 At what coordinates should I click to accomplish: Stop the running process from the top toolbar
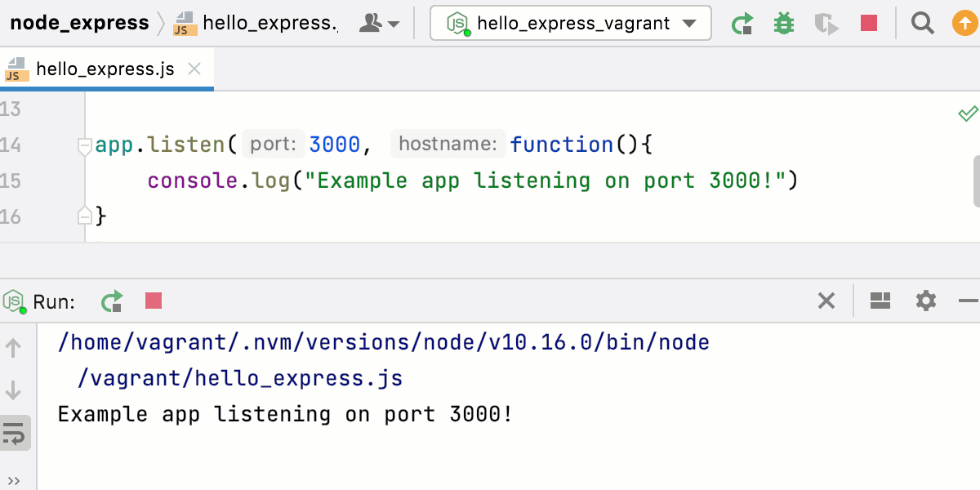(868, 23)
